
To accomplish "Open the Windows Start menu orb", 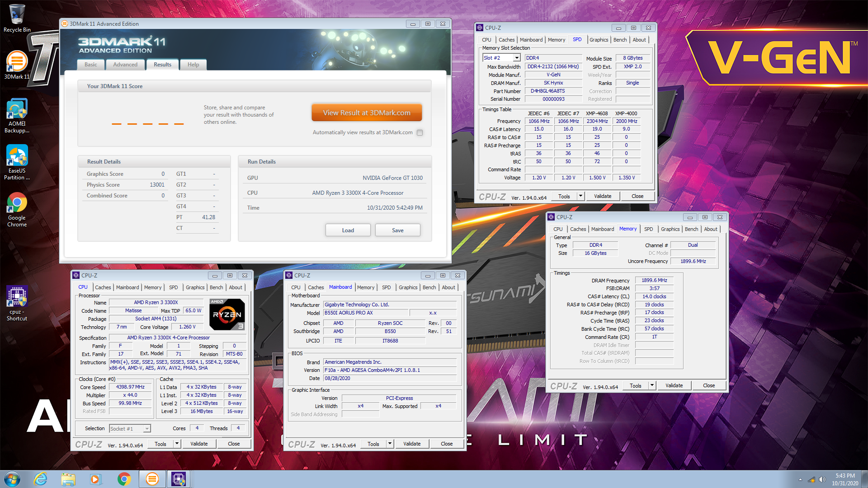I will [x=12, y=479].
